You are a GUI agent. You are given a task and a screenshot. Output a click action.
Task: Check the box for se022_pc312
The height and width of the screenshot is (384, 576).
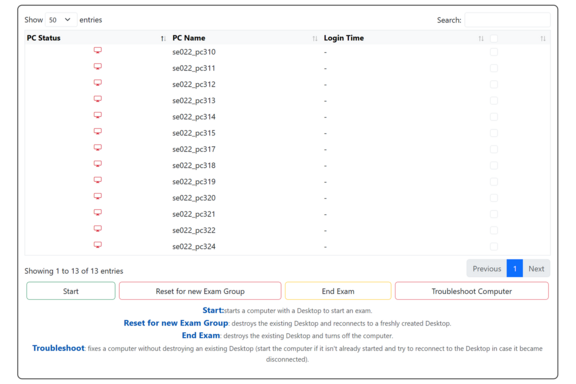(494, 84)
